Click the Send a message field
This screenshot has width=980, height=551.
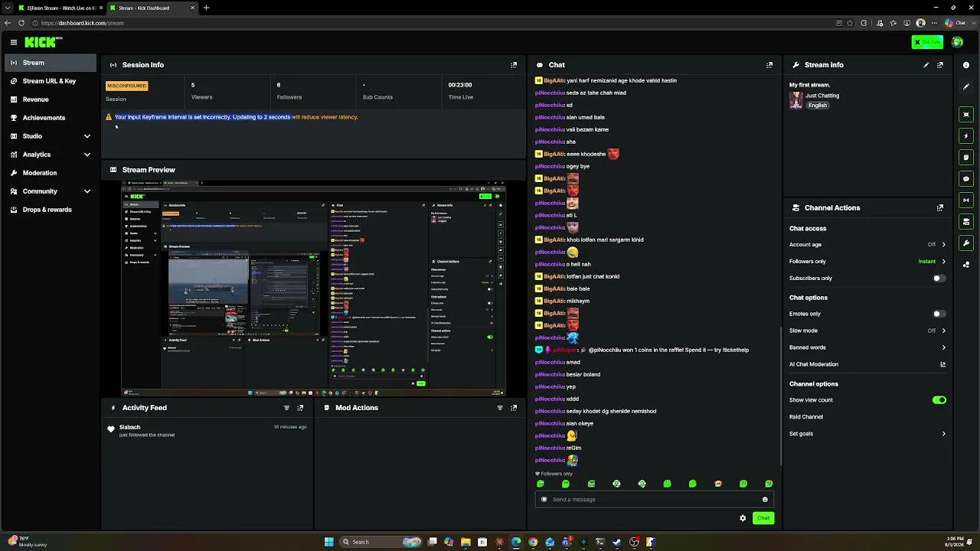(655, 500)
